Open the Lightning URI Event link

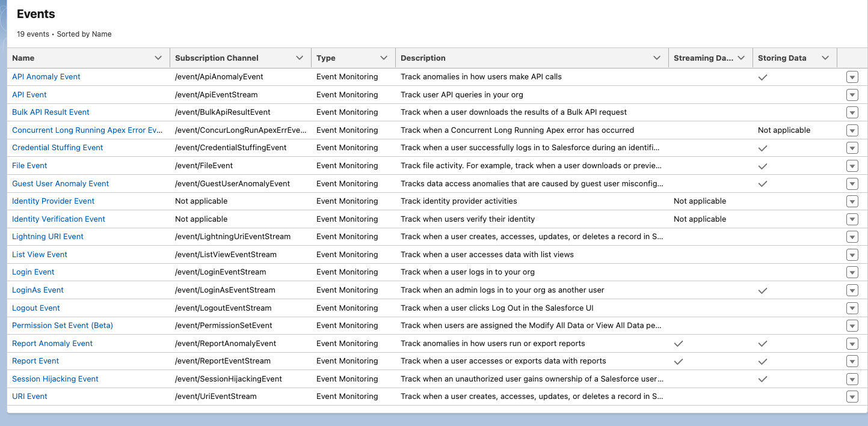coord(48,237)
